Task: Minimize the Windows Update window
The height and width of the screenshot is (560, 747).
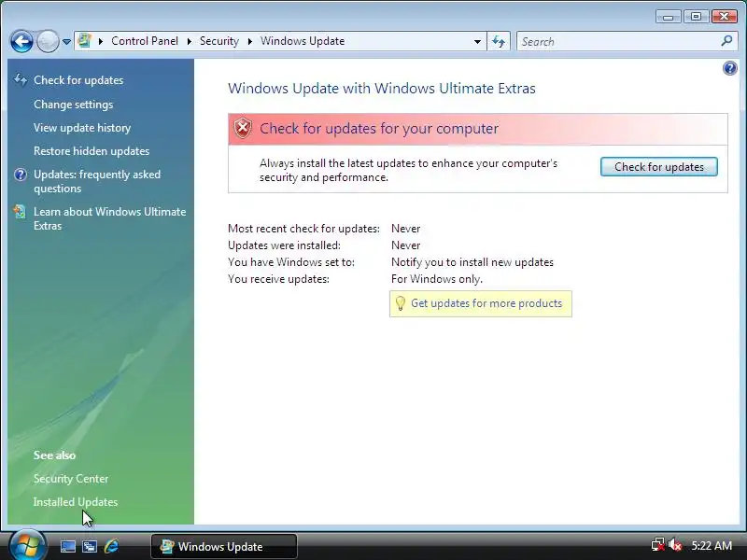Action: pyautogui.click(x=669, y=17)
